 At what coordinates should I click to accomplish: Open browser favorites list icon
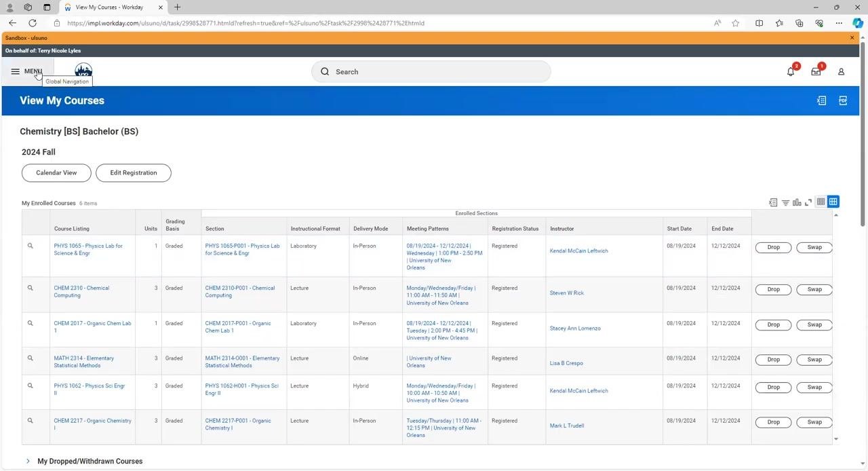coord(779,23)
